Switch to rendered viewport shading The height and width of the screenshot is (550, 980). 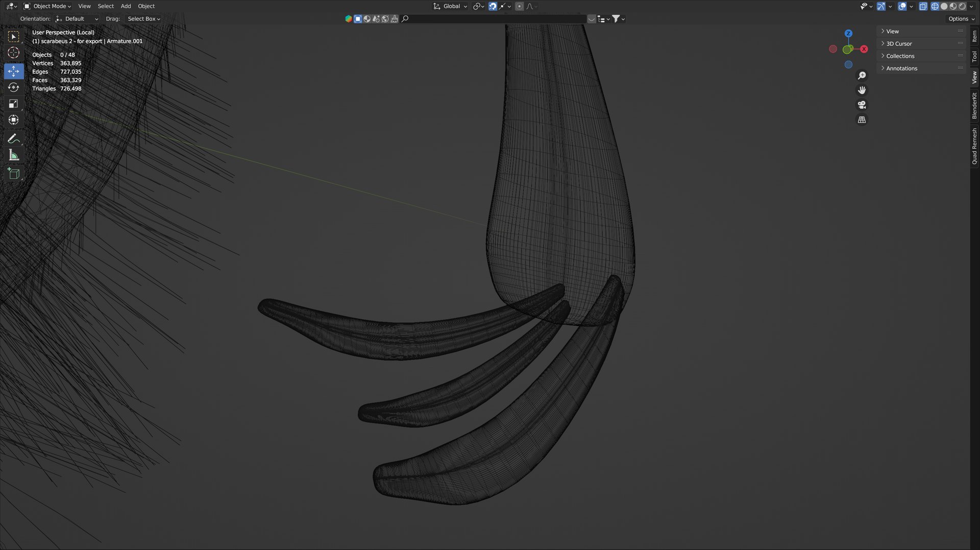(962, 6)
